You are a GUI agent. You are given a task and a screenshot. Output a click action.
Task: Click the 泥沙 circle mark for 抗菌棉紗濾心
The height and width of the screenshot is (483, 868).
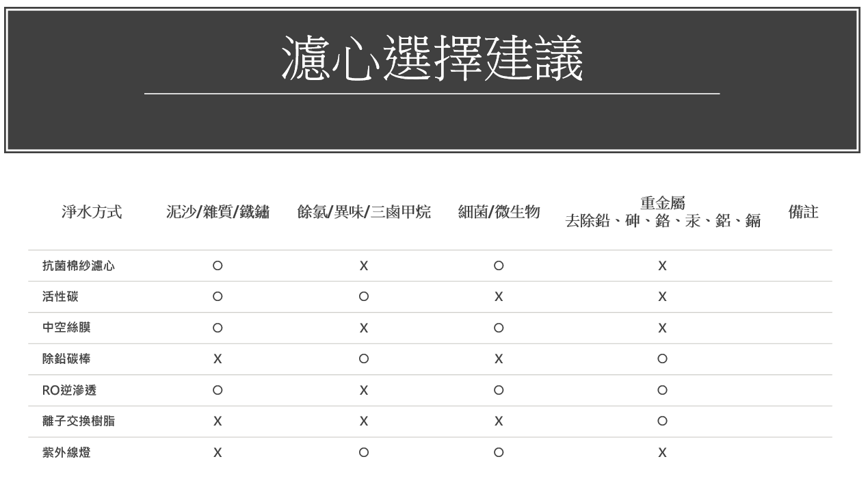[218, 266]
